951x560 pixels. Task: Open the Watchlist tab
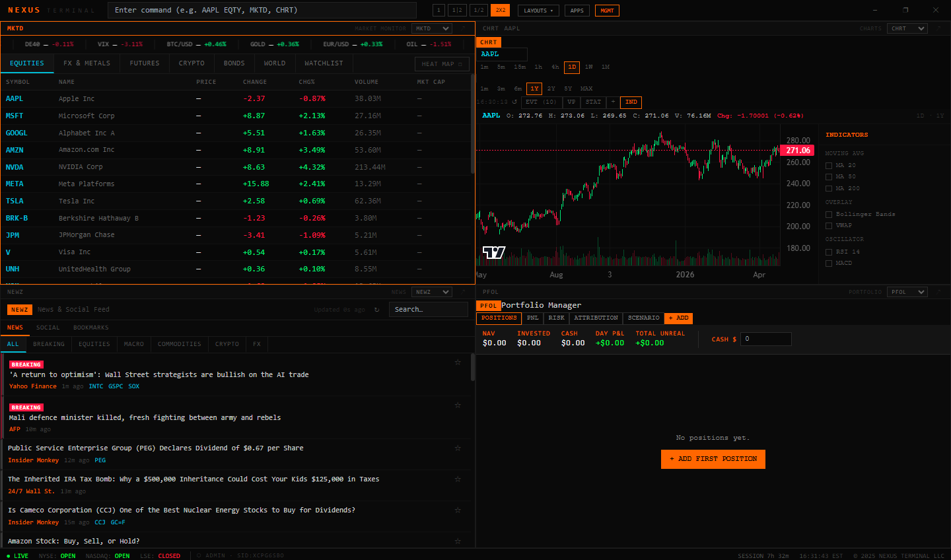tap(324, 63)
